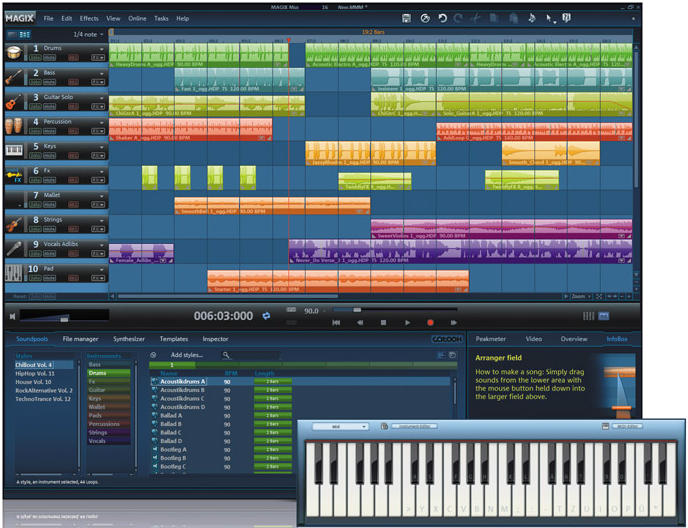Open the keyboard window instrument dropdown
Image resolution: width=688 pixels, height=528 pixels.
340,426
